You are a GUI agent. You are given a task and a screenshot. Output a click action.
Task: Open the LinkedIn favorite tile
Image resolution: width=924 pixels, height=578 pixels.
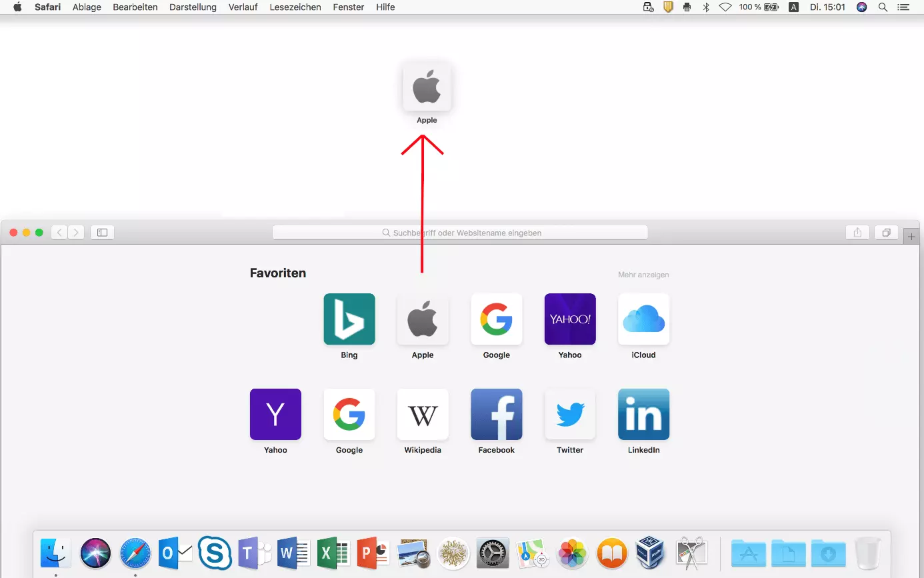[644, 415]
